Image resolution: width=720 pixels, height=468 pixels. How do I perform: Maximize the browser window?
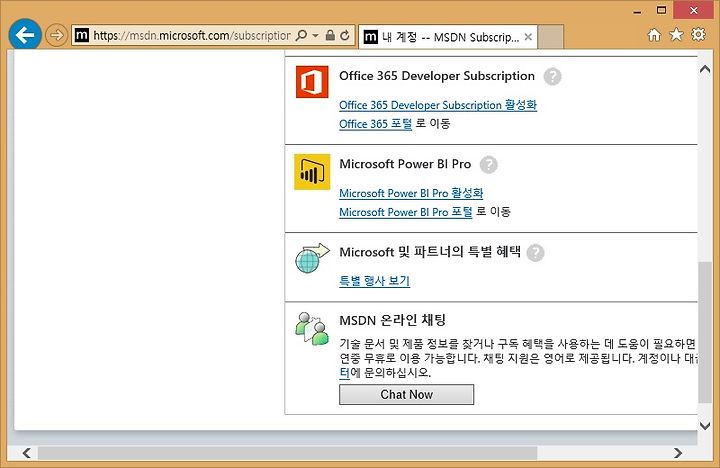(661, 10)
